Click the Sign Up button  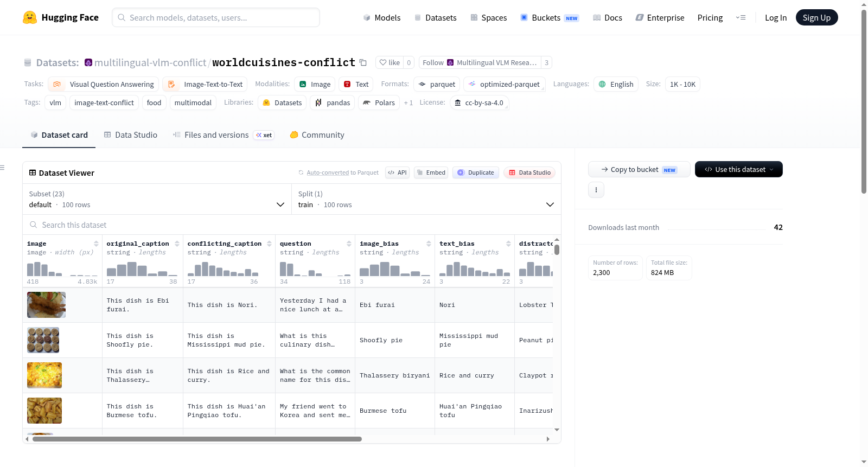(816, 17)
